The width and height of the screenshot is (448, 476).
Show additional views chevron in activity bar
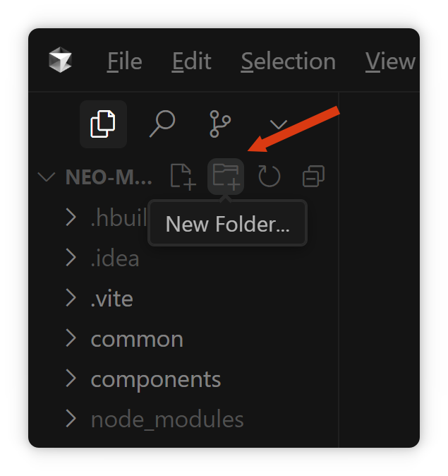point(279,124)
